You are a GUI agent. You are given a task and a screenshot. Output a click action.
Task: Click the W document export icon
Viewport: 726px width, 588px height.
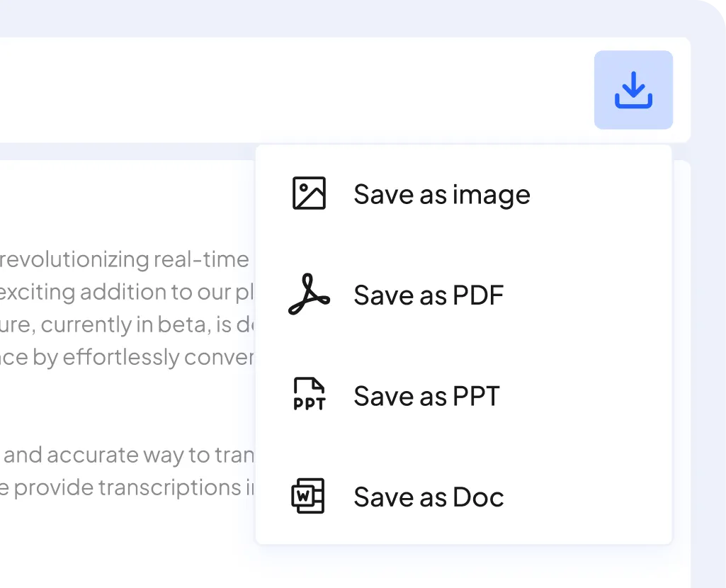[309, 497]
